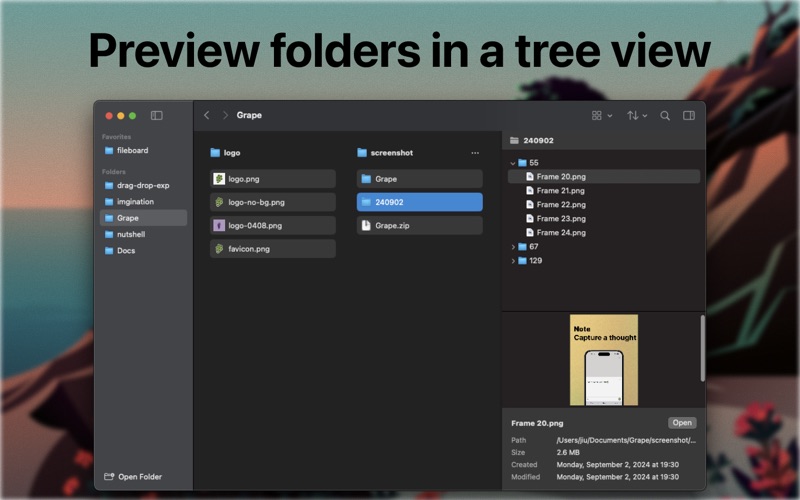This screenshot has height=500, width=800.
Task: Collapse the 55 folder in tree
Action: (513, 163)
